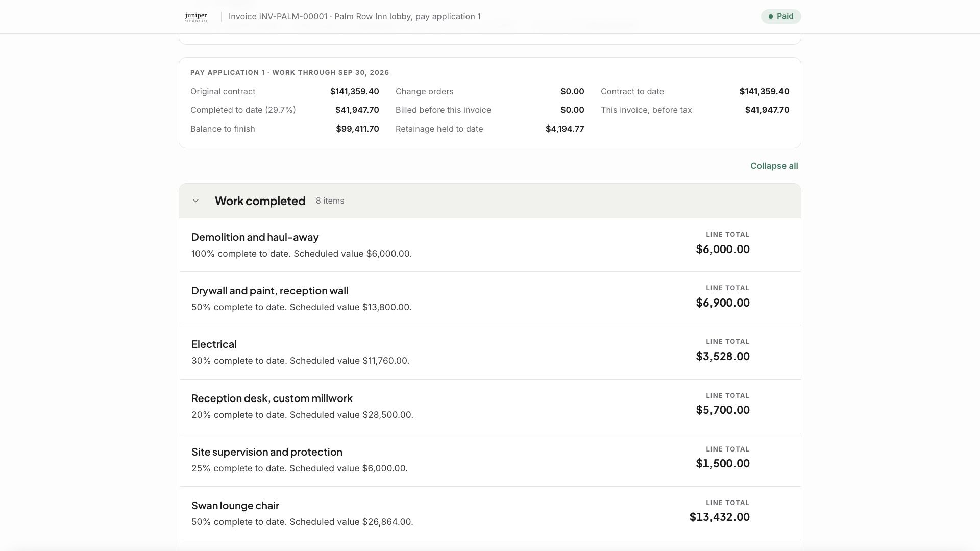This screenshot has height=551, width=980.
Task: Select the Original contract amount $141,359.40
Action: 354,92
